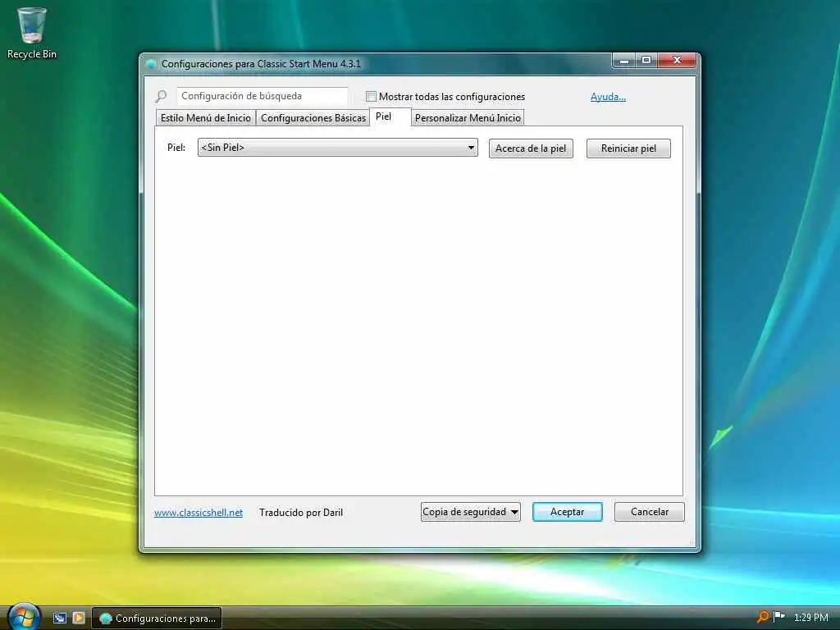Enable Mostrar todas las configuraciones checkbox
The height and width of the screenshot is (630, 840).
tap(371, 97)
